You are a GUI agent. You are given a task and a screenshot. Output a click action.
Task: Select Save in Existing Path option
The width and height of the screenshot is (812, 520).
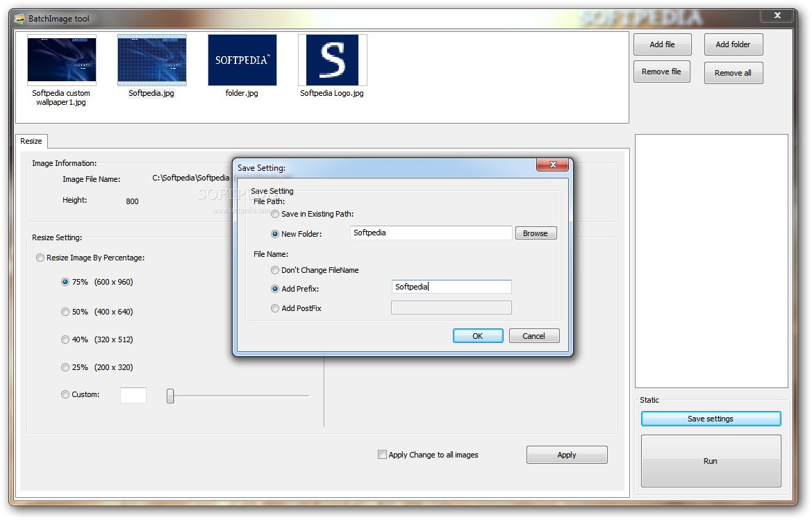pos(275,215)
